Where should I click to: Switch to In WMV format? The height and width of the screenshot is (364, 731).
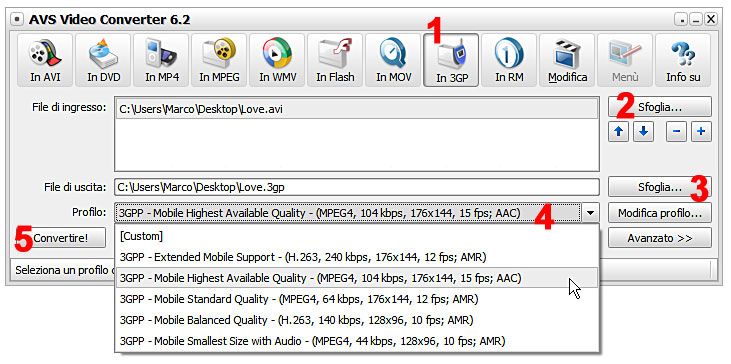277,60
